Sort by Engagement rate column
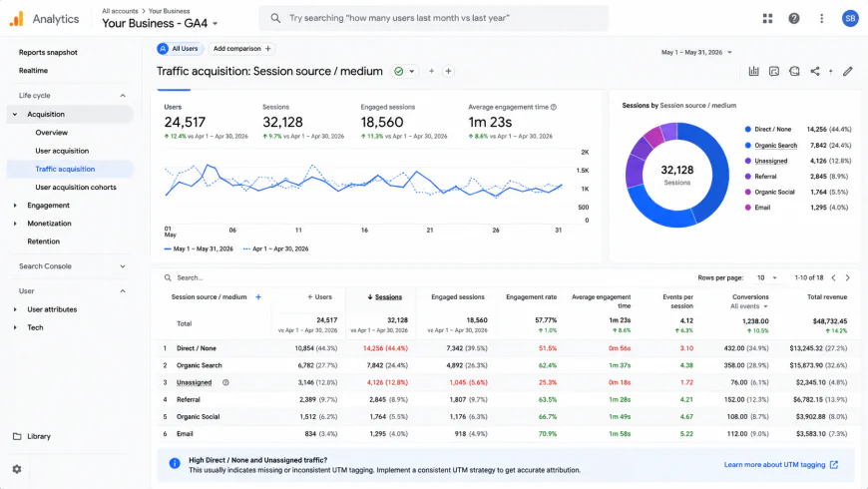 coord(531,296)
